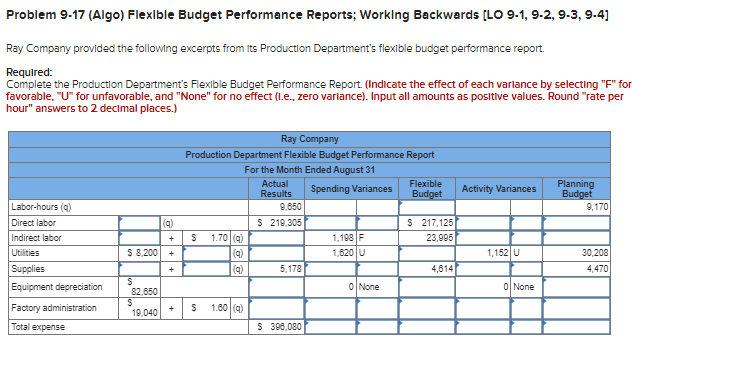
Task: Click the Utilities Flexible Budget field
Action: tap(427, 253)
